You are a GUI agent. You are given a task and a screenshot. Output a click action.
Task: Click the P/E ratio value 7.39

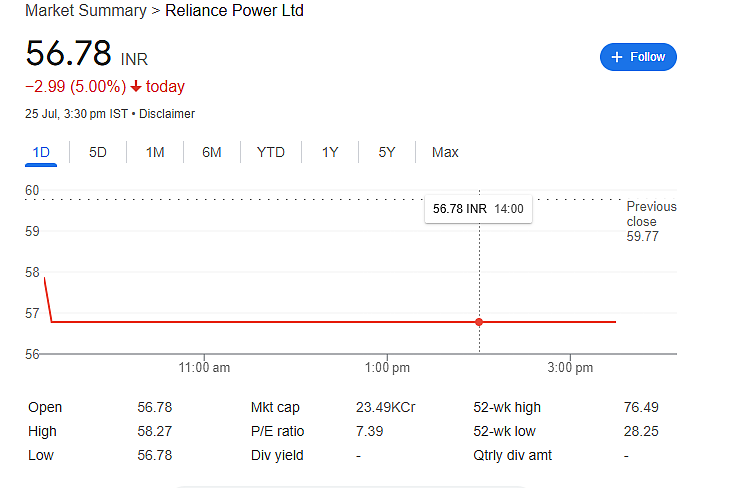(x=370, y=431)
